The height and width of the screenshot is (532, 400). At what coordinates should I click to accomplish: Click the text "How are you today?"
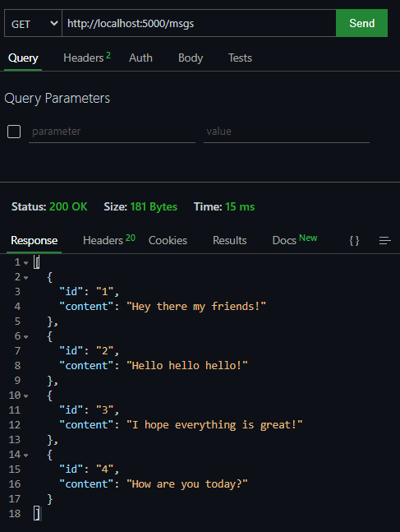click(186, 484)
